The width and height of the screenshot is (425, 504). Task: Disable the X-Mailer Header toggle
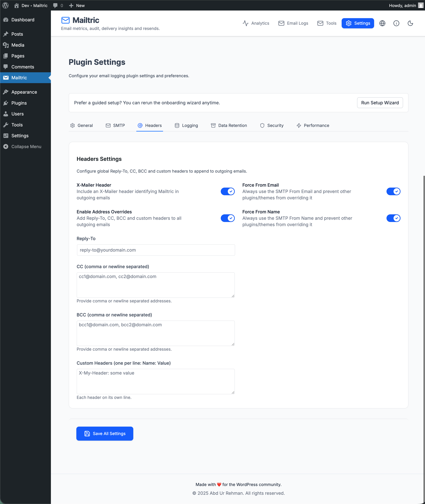click(227, 191)
